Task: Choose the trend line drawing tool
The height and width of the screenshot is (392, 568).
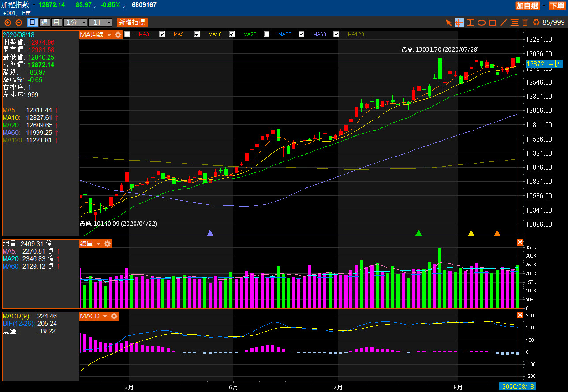Action: [503, 22]
